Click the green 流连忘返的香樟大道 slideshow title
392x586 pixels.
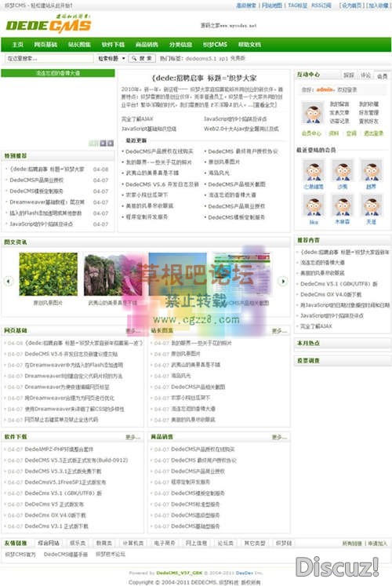point(58,73)
